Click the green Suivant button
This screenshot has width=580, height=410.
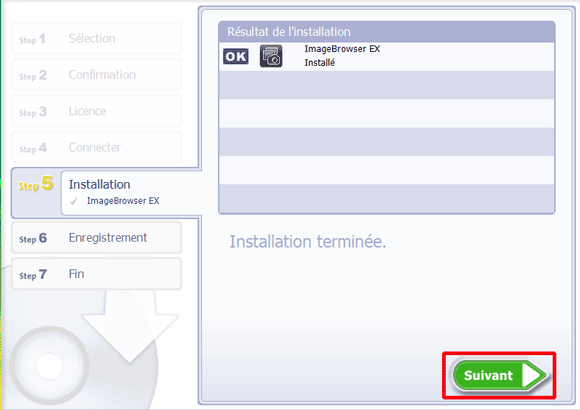[499, 375]
